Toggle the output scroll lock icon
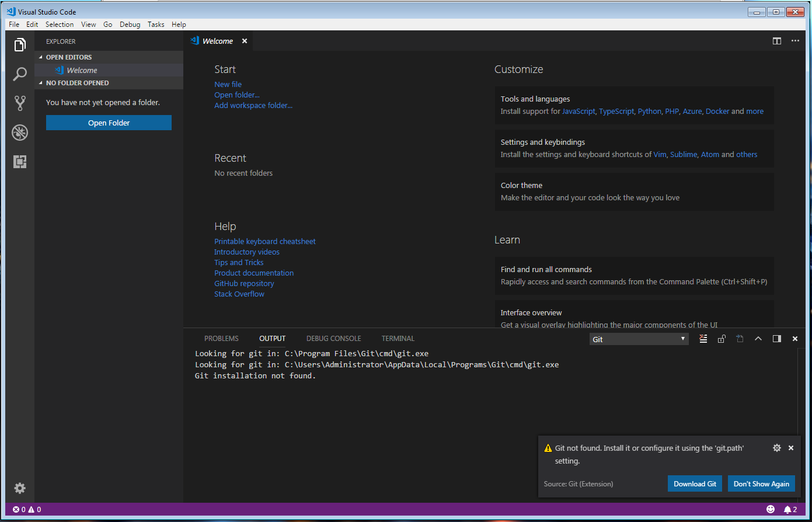This screenshot has width=812, height=522. click(x=722, y=339)
